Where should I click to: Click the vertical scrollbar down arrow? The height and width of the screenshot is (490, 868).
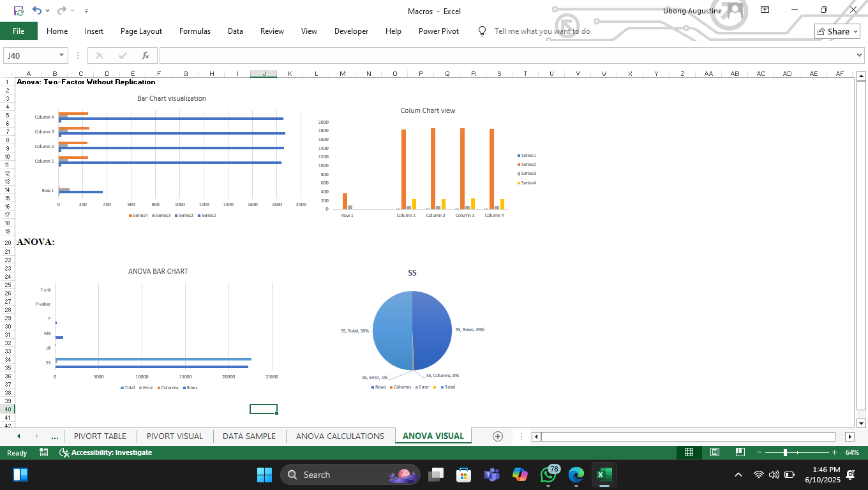click(x=862, y=423)
